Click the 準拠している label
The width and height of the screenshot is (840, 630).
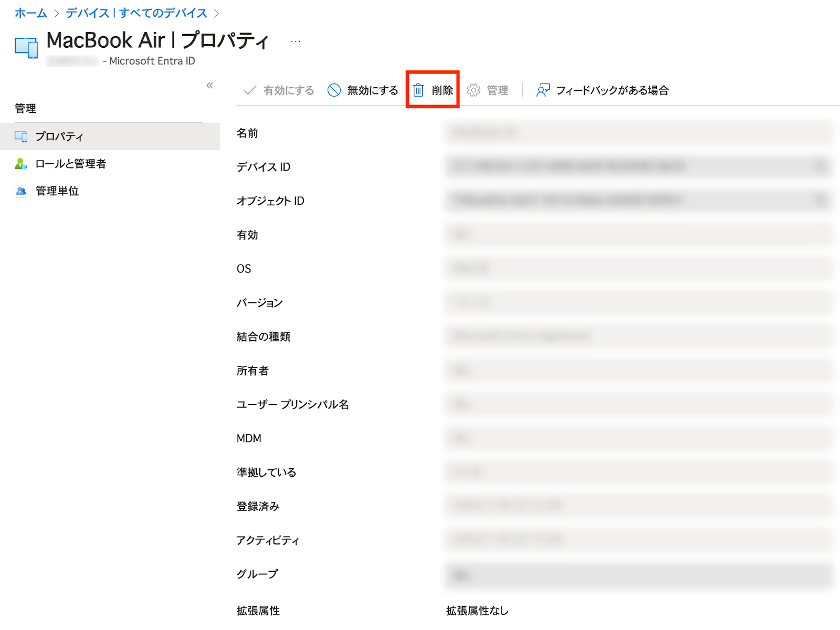pyautogui.click(x=267, y=472)
